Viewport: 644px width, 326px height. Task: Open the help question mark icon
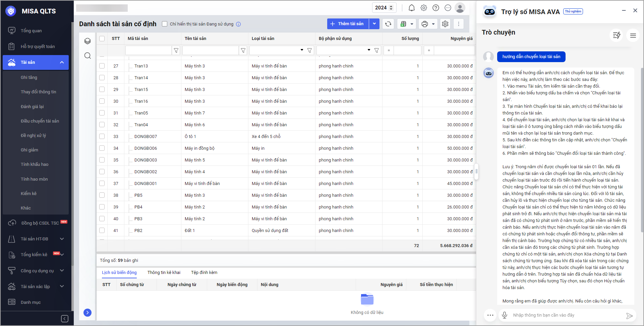pyautogui.click(x=436, y=8)
